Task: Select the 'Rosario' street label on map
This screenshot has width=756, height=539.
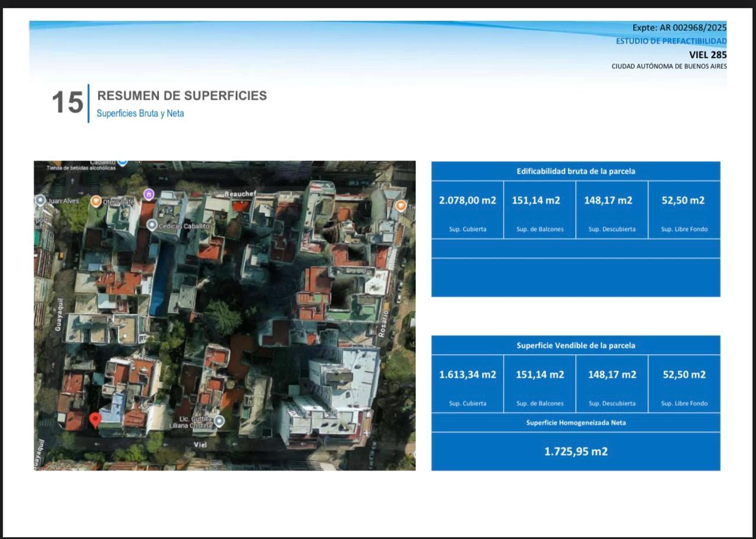Action: (x=382, y=324)
